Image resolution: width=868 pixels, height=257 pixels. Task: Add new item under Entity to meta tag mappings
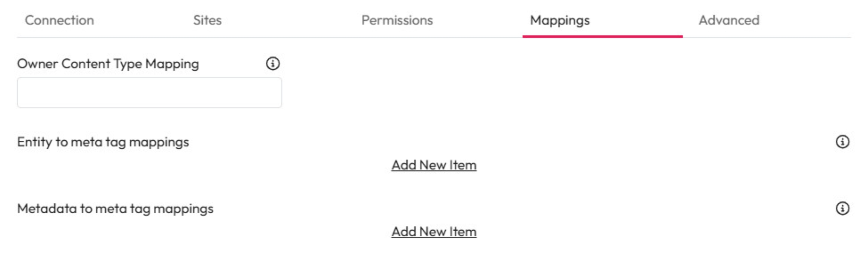434,165
